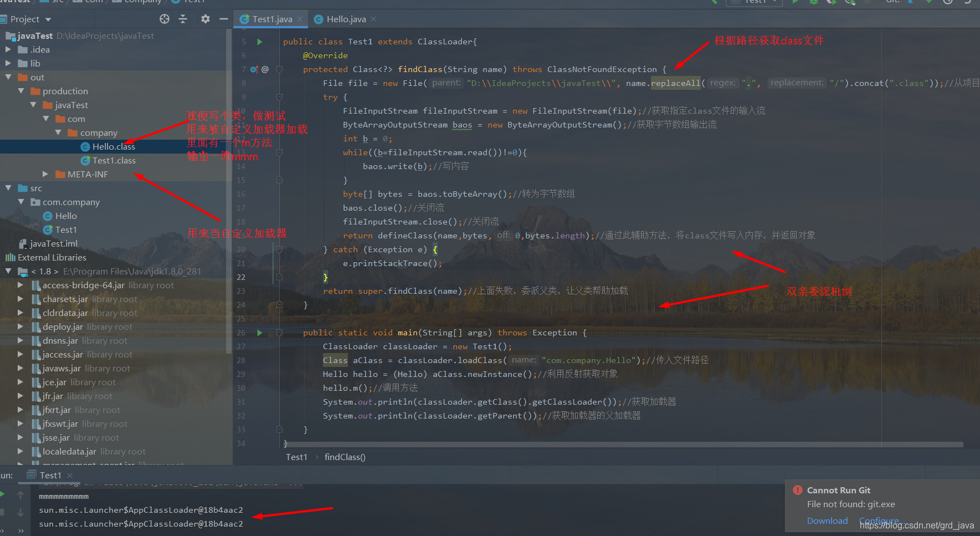Screen dimensions: 980x536
Task: Expand the lib folder
Action: coord(8,63)
